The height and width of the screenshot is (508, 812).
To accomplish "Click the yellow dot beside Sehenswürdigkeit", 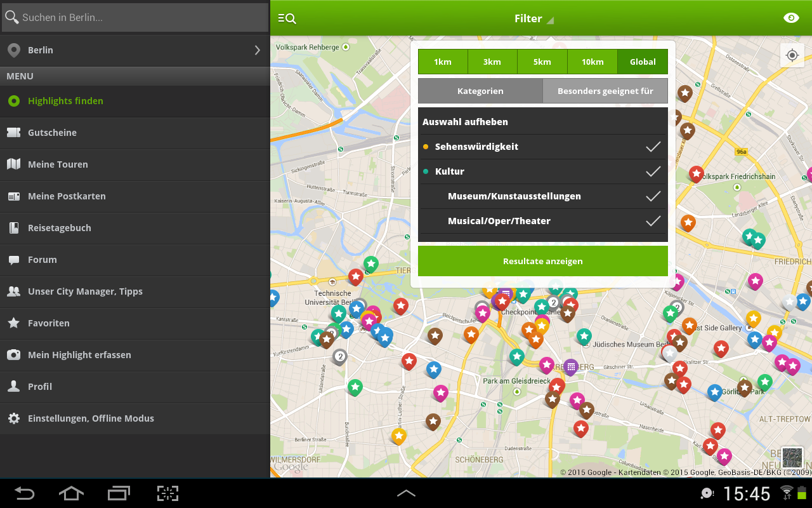I will 426,147.
